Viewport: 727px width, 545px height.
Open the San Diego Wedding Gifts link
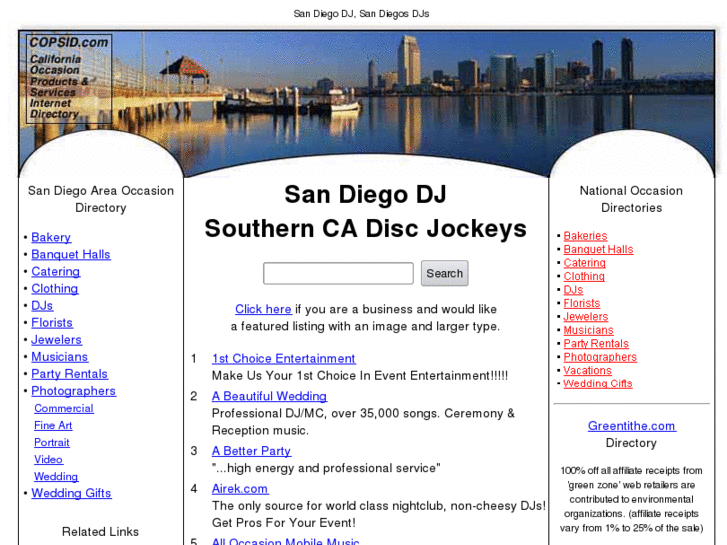pyautogui.click(x=71, y=493)
